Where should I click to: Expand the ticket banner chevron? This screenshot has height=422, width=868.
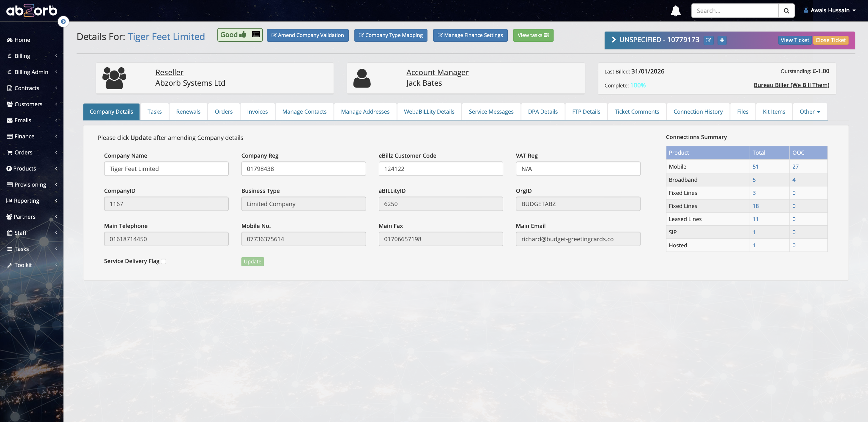(613, 40)
